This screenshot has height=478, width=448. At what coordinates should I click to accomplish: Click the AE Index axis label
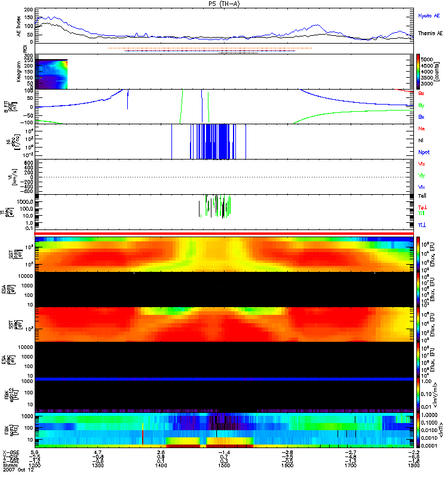19,26
